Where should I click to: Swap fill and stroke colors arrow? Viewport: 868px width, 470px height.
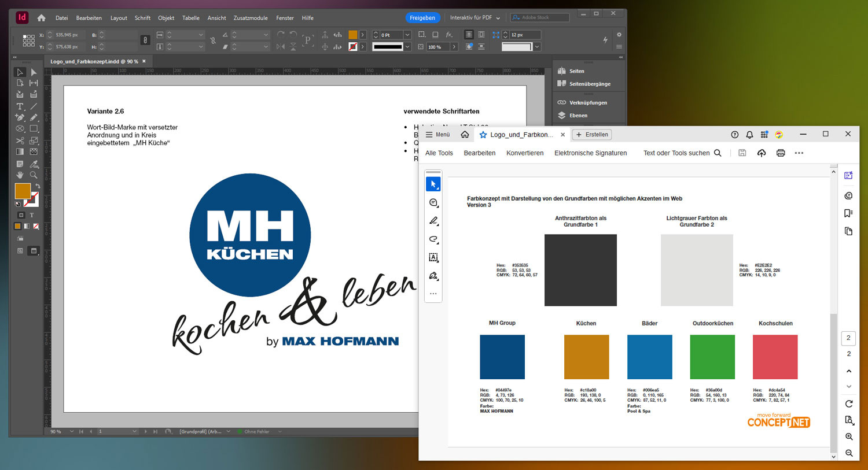pos(38,186)
